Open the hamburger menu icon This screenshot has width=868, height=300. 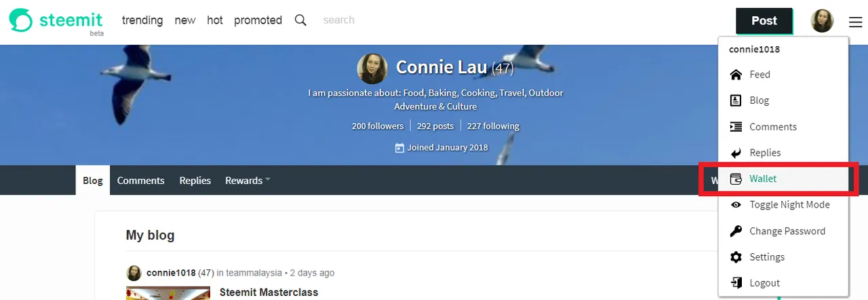coord(855,22)
